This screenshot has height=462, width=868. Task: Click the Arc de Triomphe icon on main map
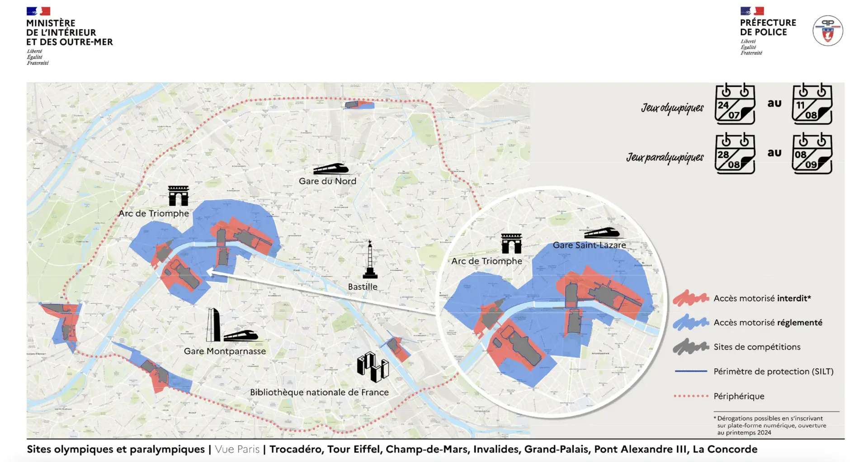[x=178, y=196]
